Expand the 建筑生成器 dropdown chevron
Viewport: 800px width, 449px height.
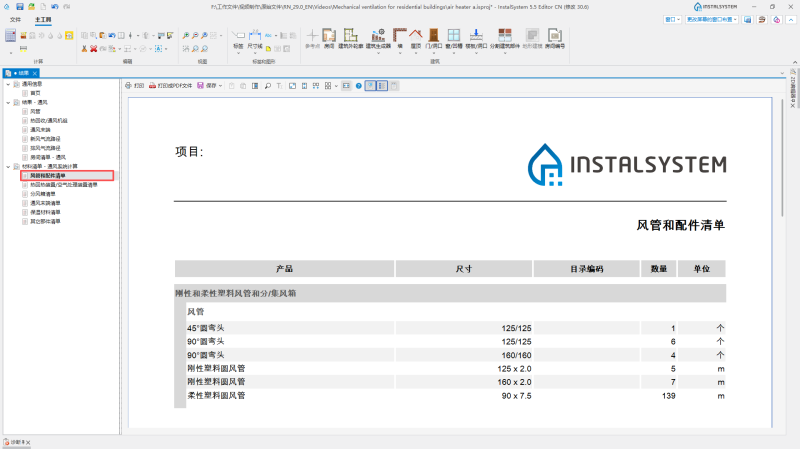coord(378,53)
